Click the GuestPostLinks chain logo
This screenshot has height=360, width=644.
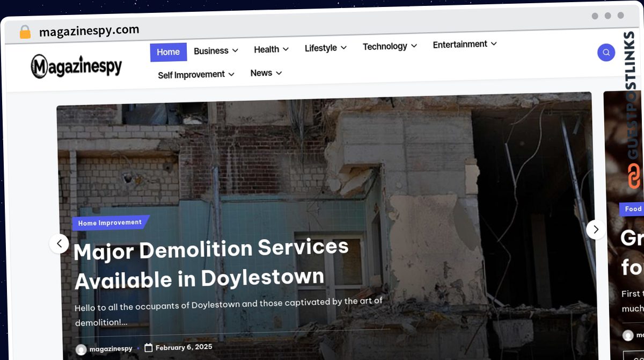click(634, 177)
